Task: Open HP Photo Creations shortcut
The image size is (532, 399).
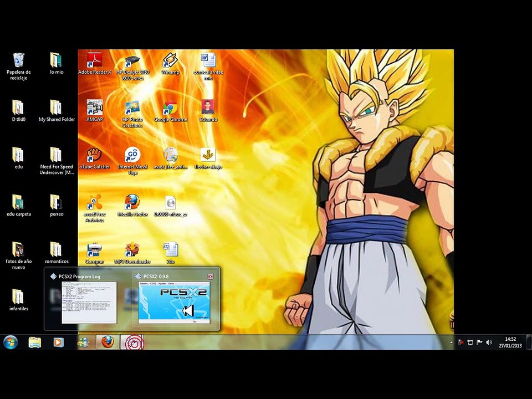Action: (132, 108)
